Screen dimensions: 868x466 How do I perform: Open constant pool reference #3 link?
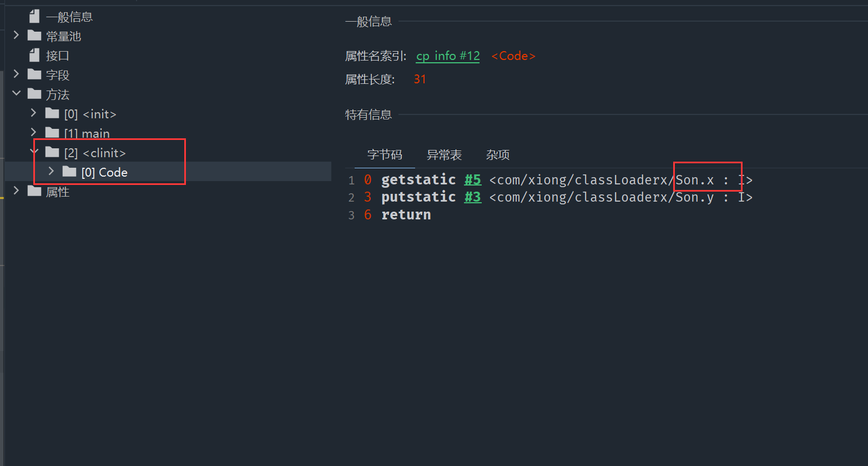[472, 197]
